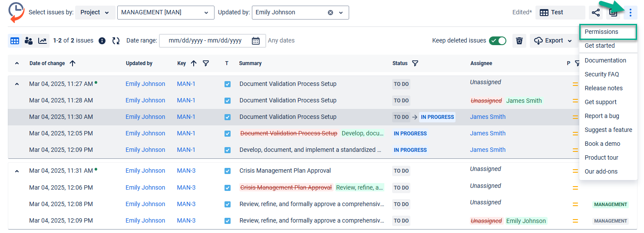
Task: Open James Smith assignee link at 11:30 AM
Action: (x=488, y=117)
